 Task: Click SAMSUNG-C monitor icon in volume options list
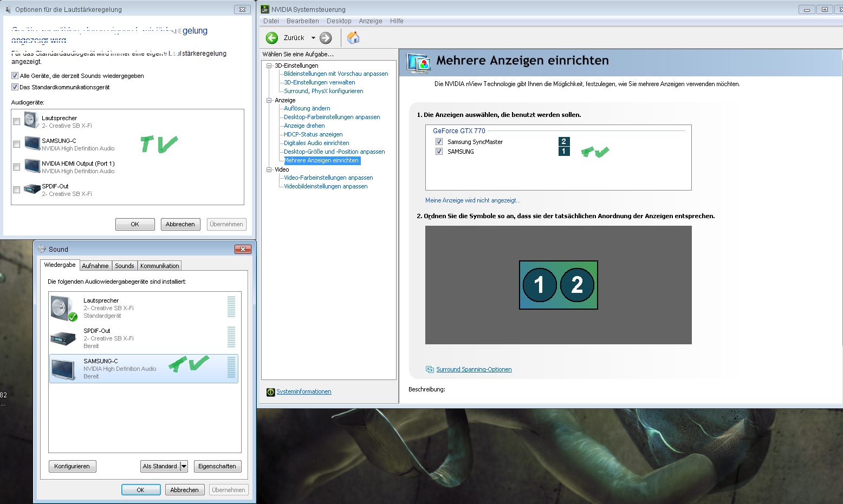(32, 144)
